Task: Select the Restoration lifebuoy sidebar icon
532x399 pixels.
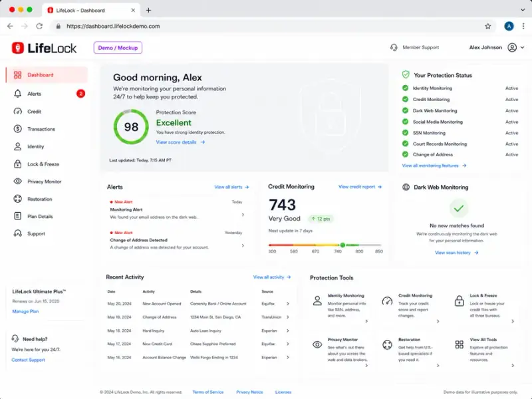Action: click(18, 199)
